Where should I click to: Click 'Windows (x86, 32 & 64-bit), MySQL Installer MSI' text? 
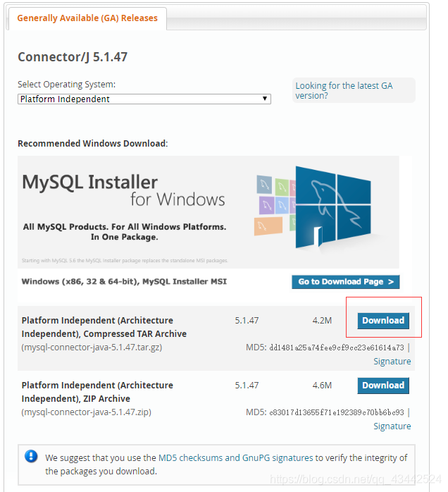tap(124, 281)
